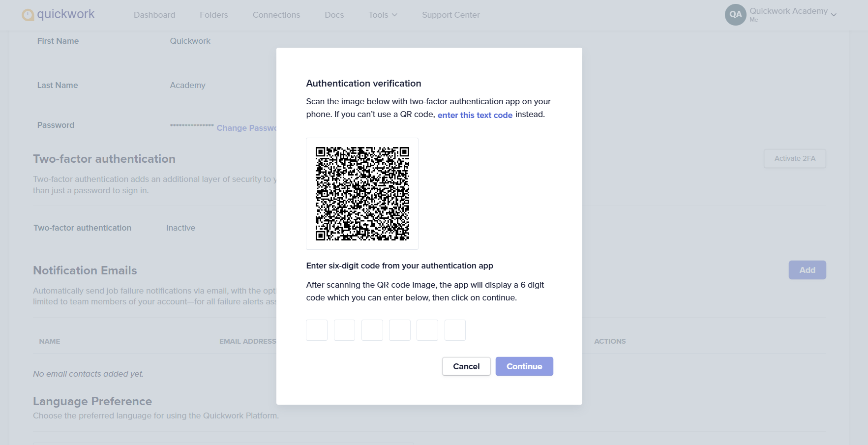
Task: Open the Folders menu item
Action: (x=214, y=15)
